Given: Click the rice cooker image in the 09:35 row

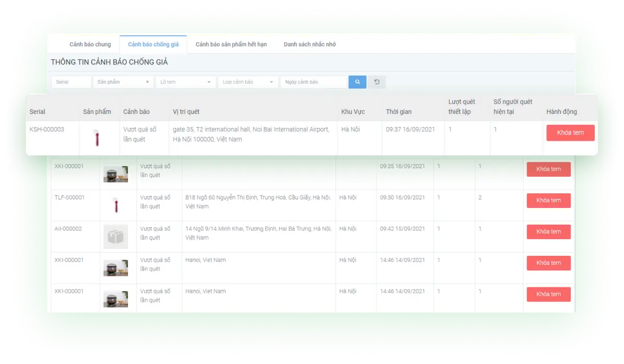Looking at the screenshot, I should point(115,174).
